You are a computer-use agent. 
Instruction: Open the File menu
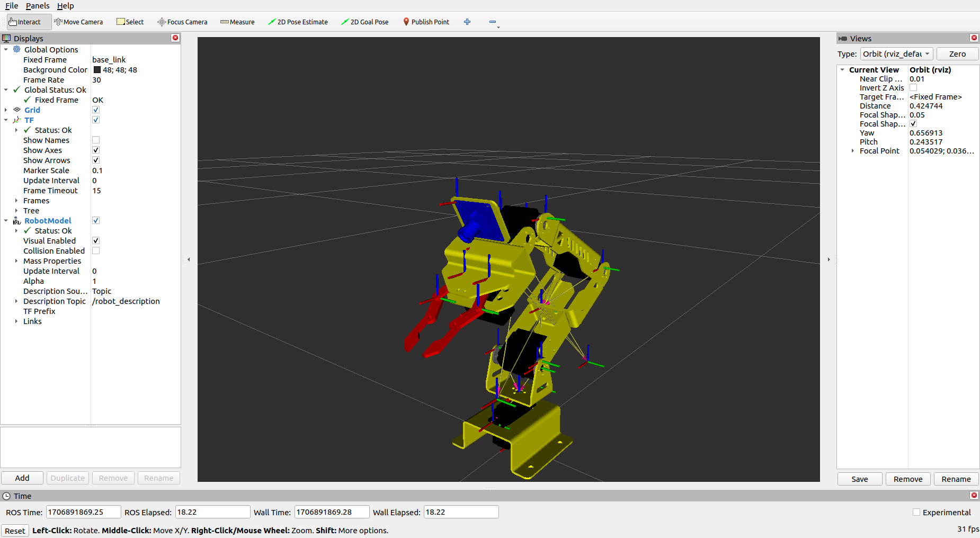pyautogui.click(x=11, y=6)
